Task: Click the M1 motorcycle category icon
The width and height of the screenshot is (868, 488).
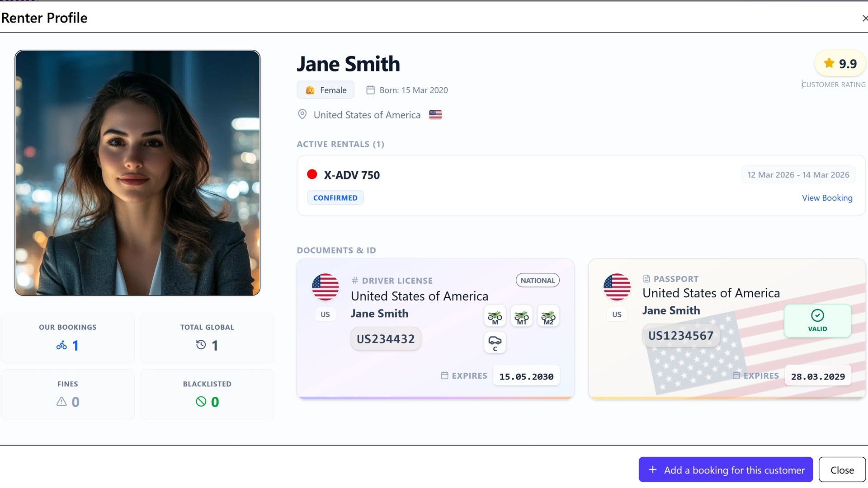Action: [522, 316]
